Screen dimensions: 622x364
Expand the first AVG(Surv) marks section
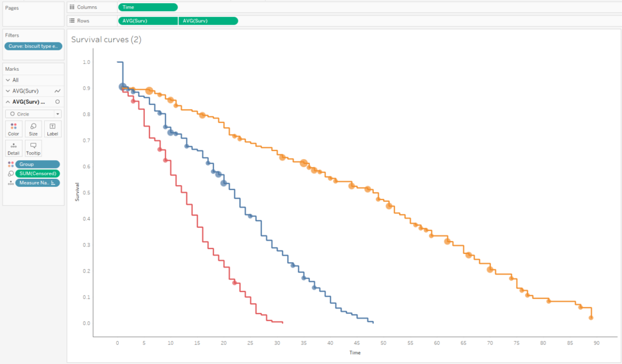point(8,91)
